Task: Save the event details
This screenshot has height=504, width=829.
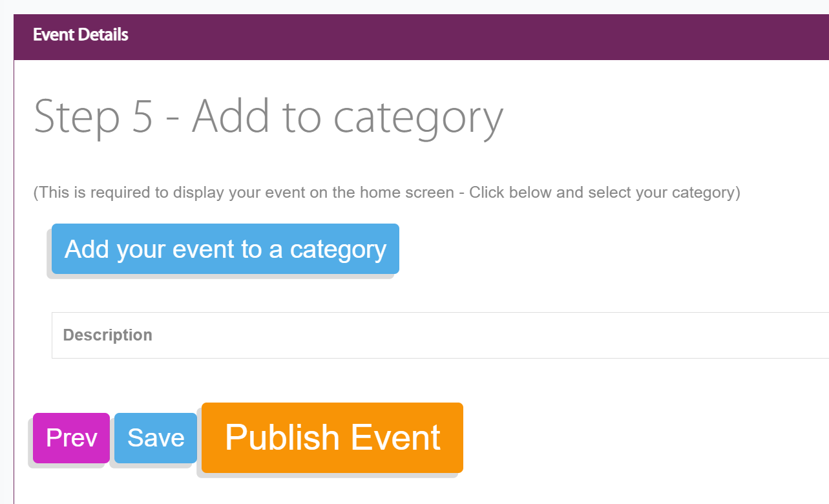Action: [156, 438]
